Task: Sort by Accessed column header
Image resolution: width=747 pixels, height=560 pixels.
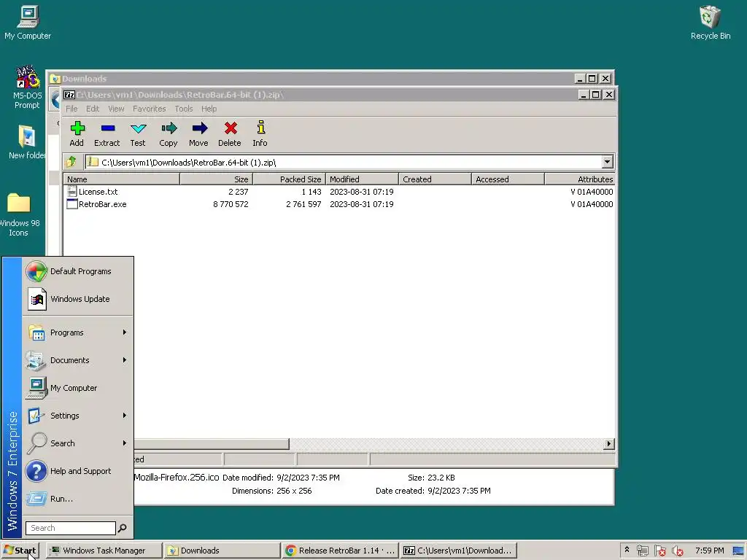Action: 508,179
